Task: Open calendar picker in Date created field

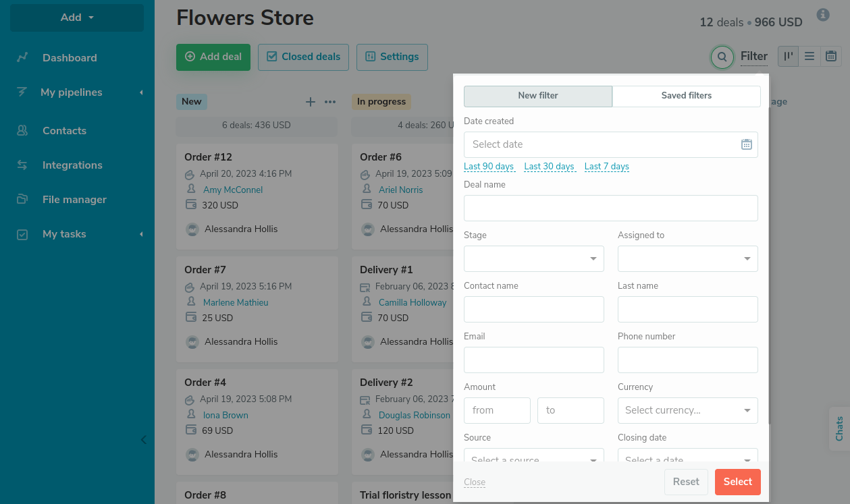Action: click(746, 144)
